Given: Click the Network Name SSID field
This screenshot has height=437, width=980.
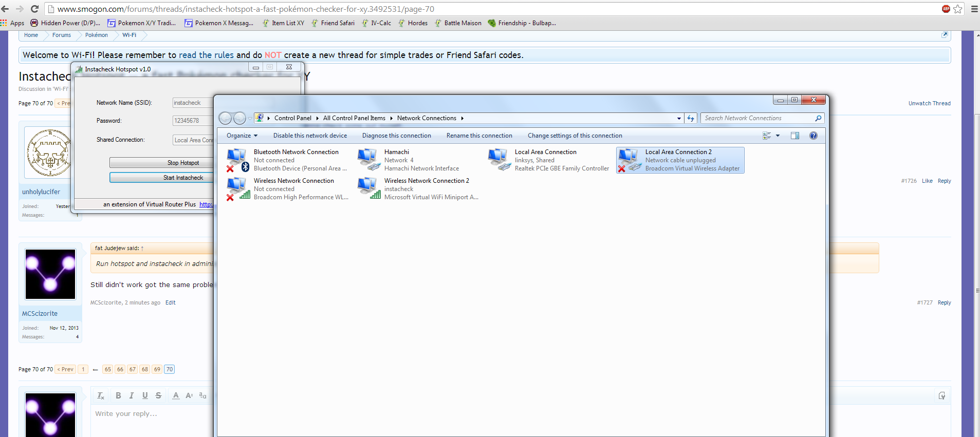Looking at the screenshot, I should point(193,103).
